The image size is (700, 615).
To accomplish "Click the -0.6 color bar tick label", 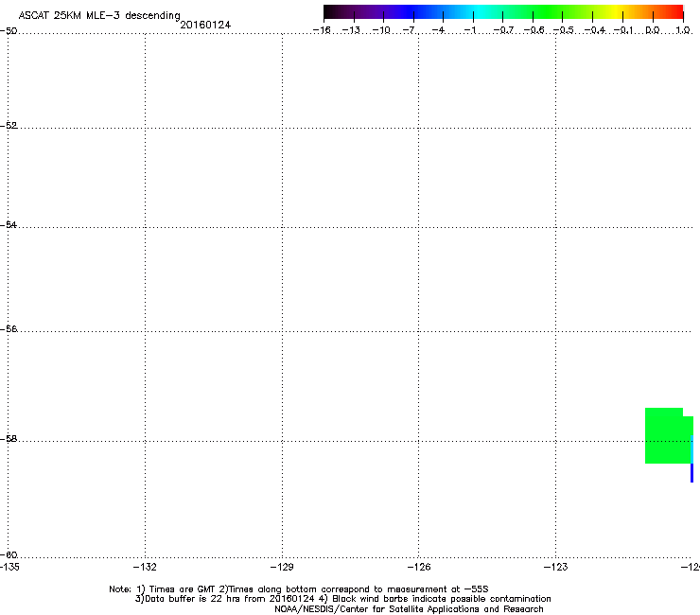I will tap(534, 30).
